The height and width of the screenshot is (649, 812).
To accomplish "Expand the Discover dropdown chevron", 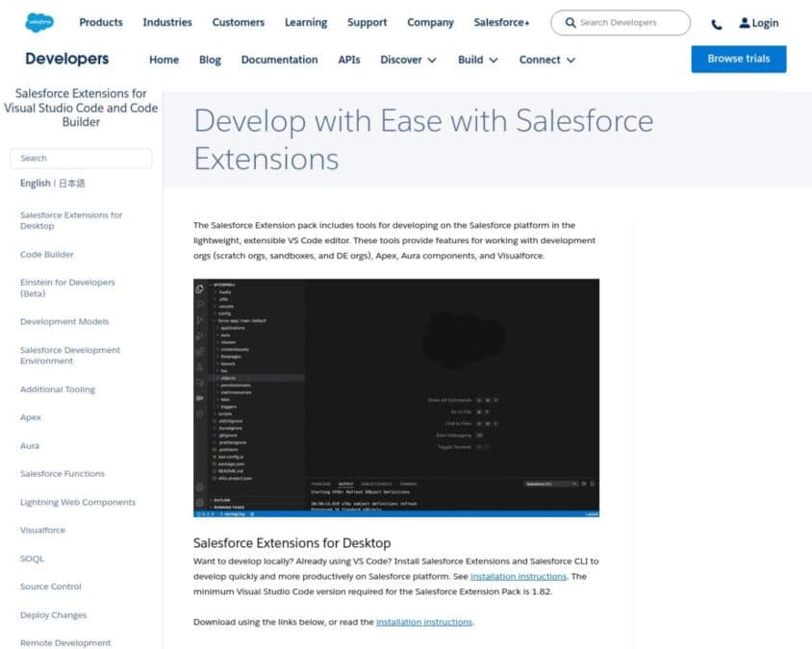I will [432, 60].
